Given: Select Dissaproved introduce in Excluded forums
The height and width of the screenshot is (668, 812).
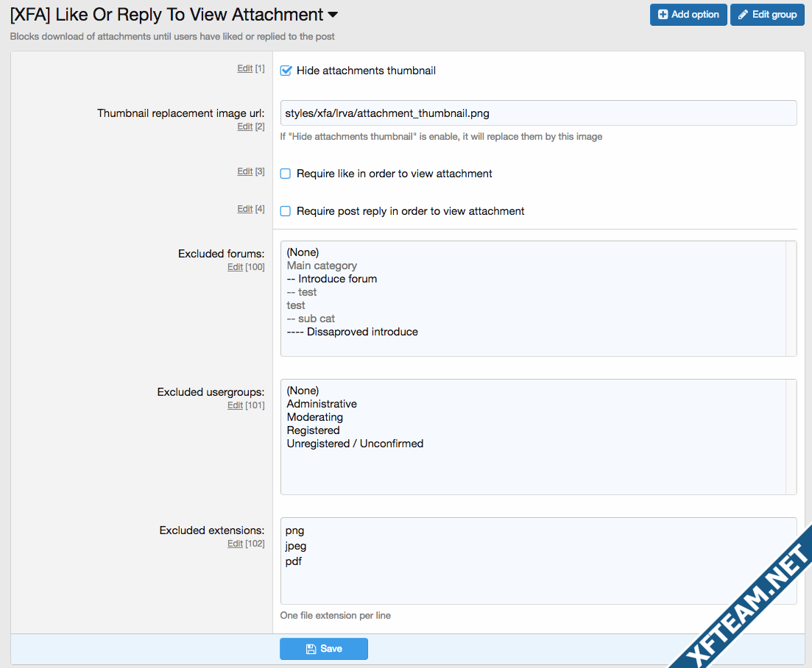Looking at the screenshot, I should (352, 332).
